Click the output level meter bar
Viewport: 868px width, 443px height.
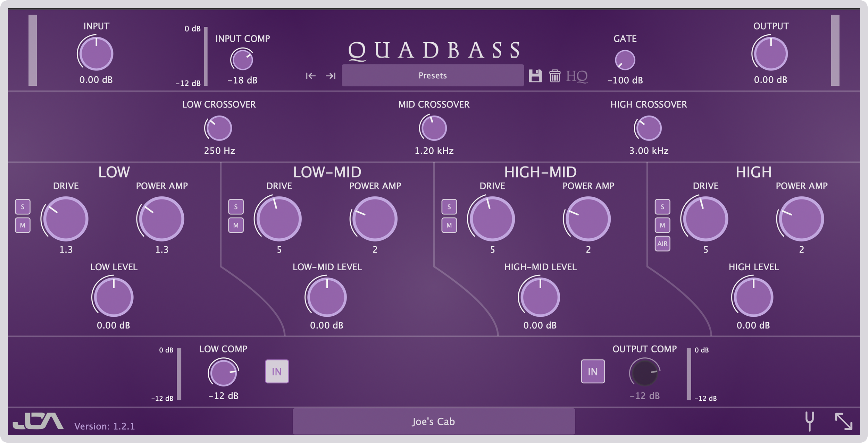click(835, 50)
